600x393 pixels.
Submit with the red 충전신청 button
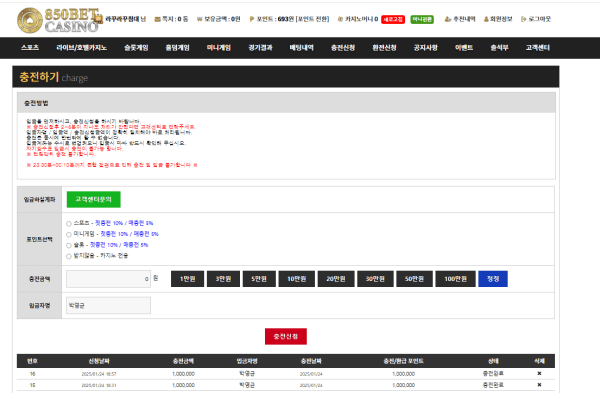tap(286, 336)
